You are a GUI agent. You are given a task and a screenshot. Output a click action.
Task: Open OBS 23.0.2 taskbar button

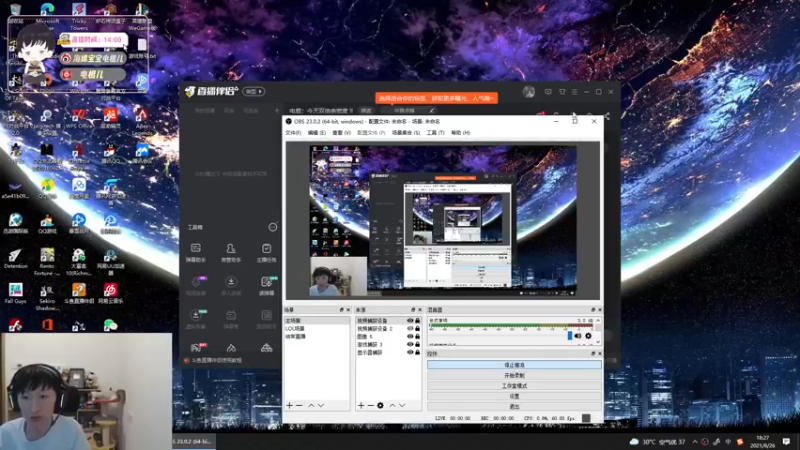[x=193, y=441]
